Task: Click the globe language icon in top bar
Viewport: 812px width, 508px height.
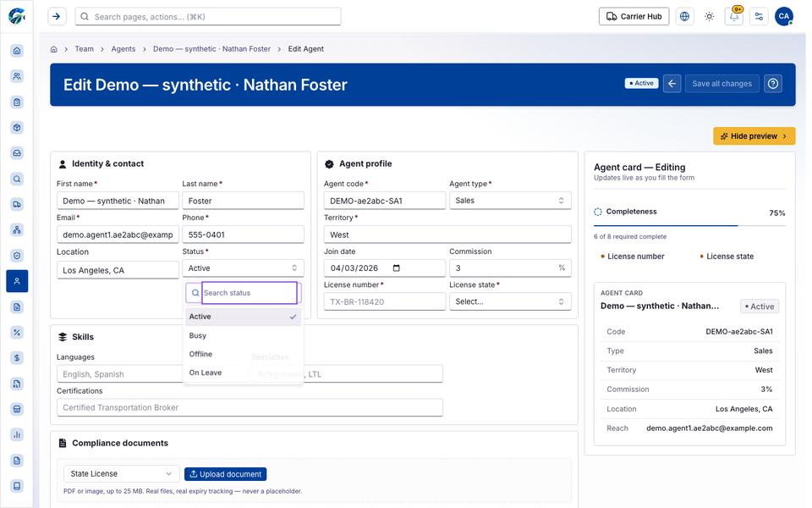Action: (x=684, y=17)
